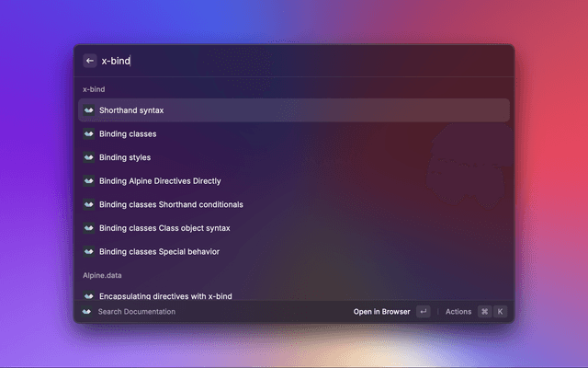The image size is (588, 368).
Task: Open the Actions menu
Action: (458, 312)
